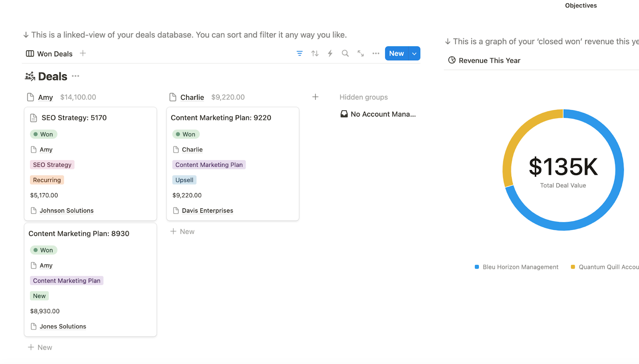
Task: Click Amy manager link in 8930 card
Action: (x=46, y=265)
